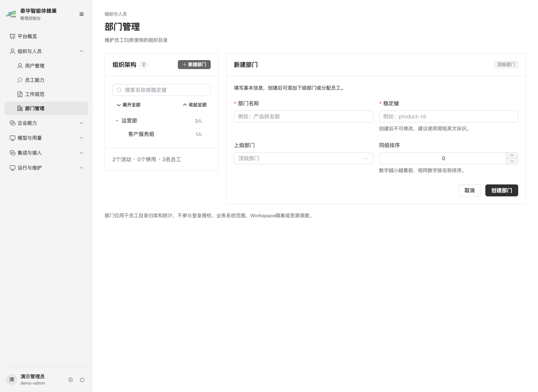538x392 pixels.
Task: Click the 组织与人员 breadcrumb text
Action: (x=116, y=14)
